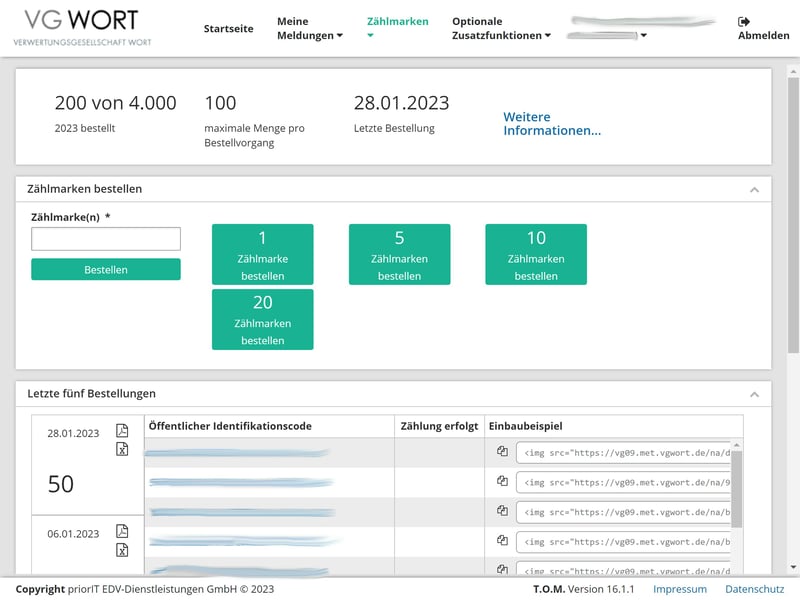The height and width of the screenshot is (600, 800).
Task: Download PDF for the 06.01.2023 order
Action: 122,531
